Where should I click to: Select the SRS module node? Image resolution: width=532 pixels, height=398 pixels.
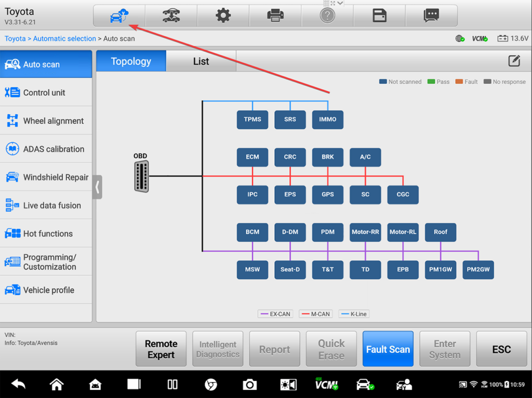click(x=290, y=119)
